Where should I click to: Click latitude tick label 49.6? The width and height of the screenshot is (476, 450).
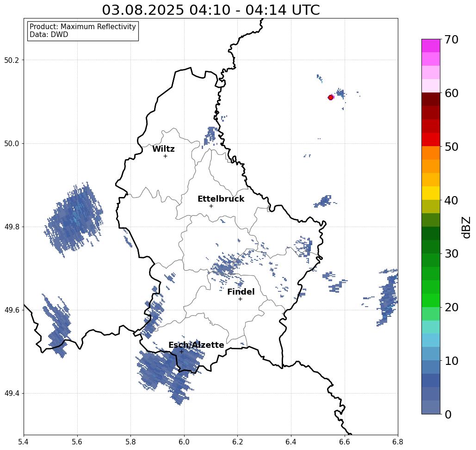11,310
